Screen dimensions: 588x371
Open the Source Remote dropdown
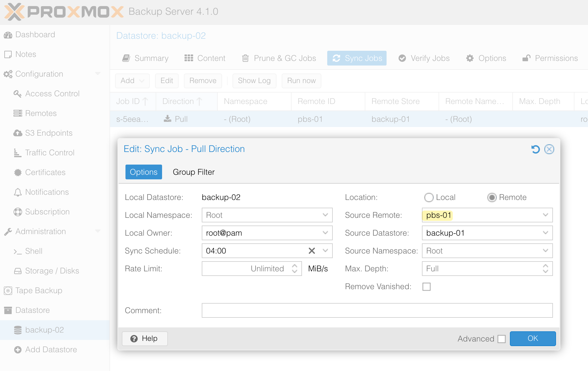point(545,215)
